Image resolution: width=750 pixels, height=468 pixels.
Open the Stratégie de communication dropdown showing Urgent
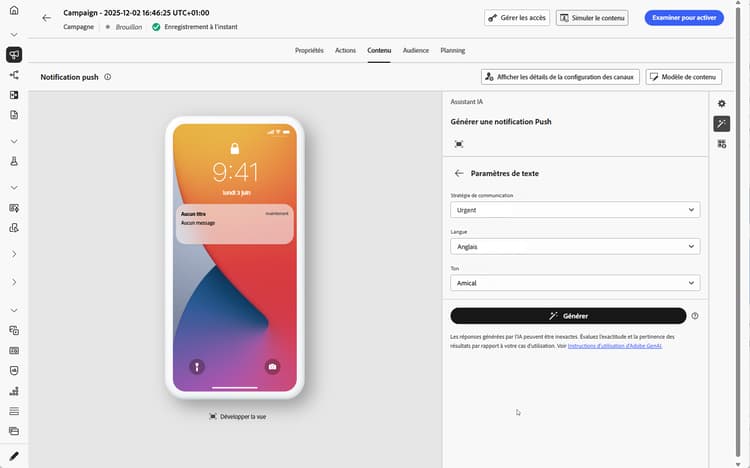[575, 210]
